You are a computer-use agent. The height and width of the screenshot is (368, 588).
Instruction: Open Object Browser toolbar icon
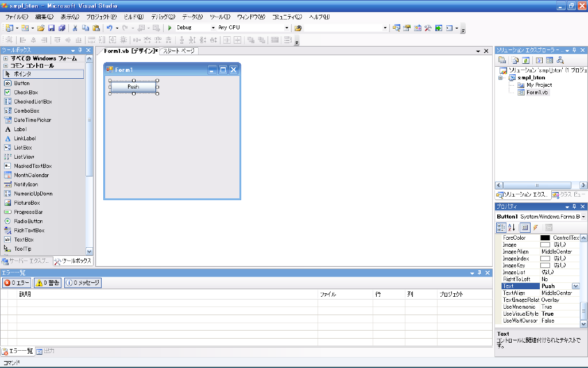pyautogui.click(x=417, y=28)
